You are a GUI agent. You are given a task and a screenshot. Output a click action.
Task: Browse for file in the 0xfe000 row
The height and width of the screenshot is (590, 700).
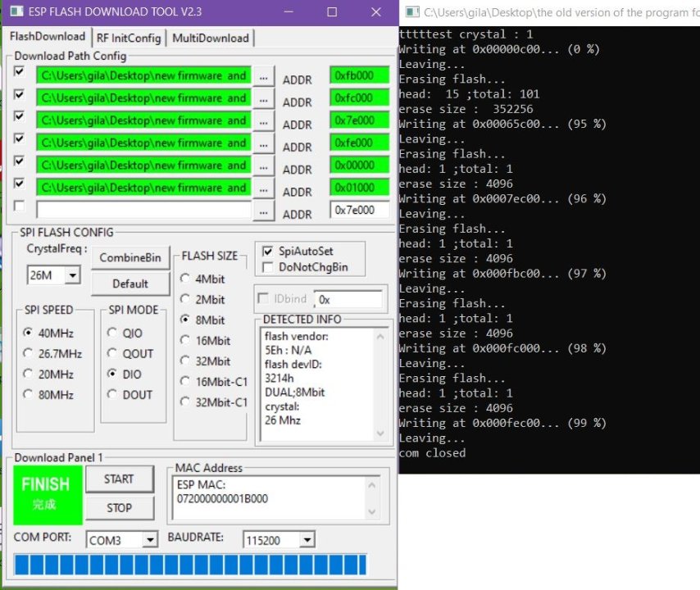pos(263,144)
